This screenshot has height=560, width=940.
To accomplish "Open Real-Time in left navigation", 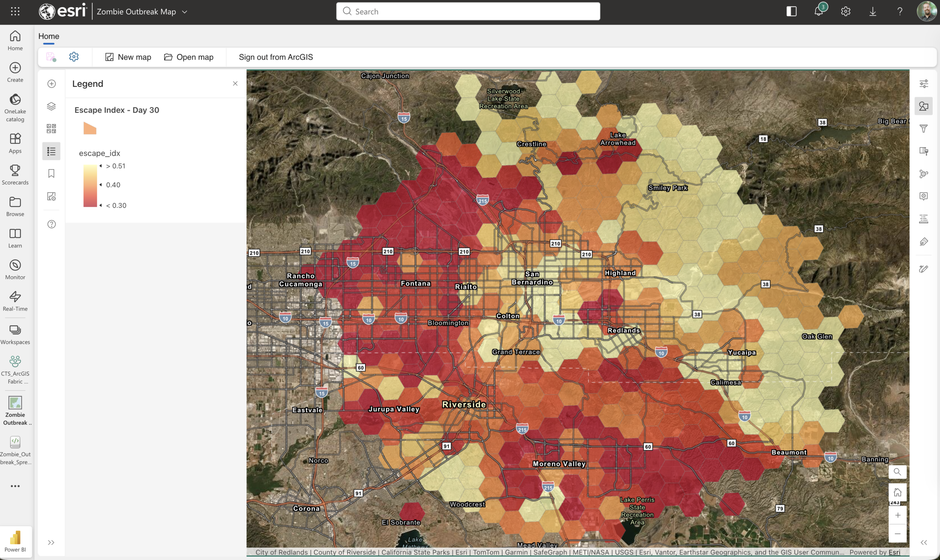I will coord(15,301).
